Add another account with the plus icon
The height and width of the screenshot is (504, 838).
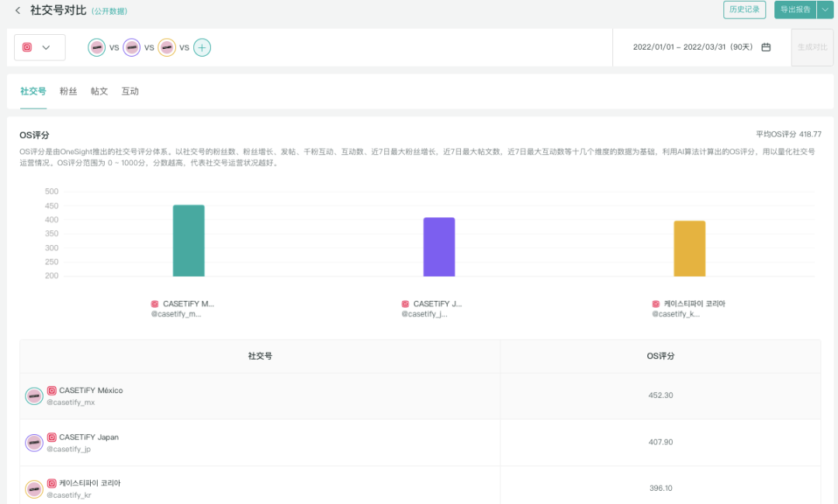click(x=202, y=47)
